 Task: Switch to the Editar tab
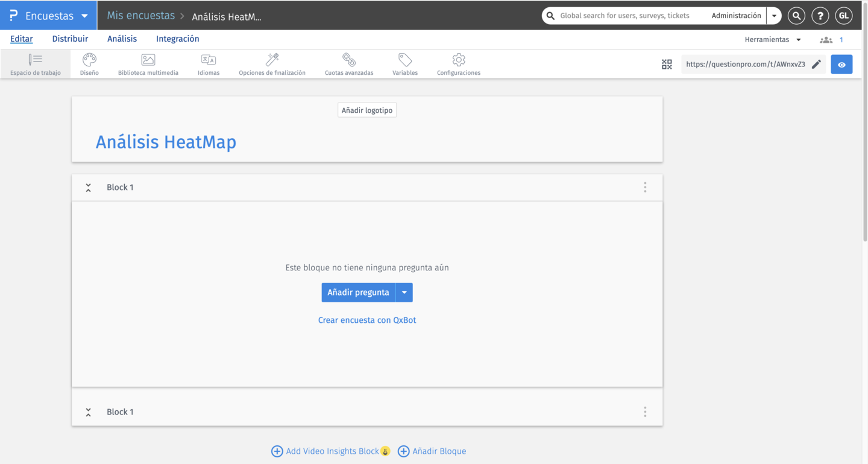tap(22, 39)
